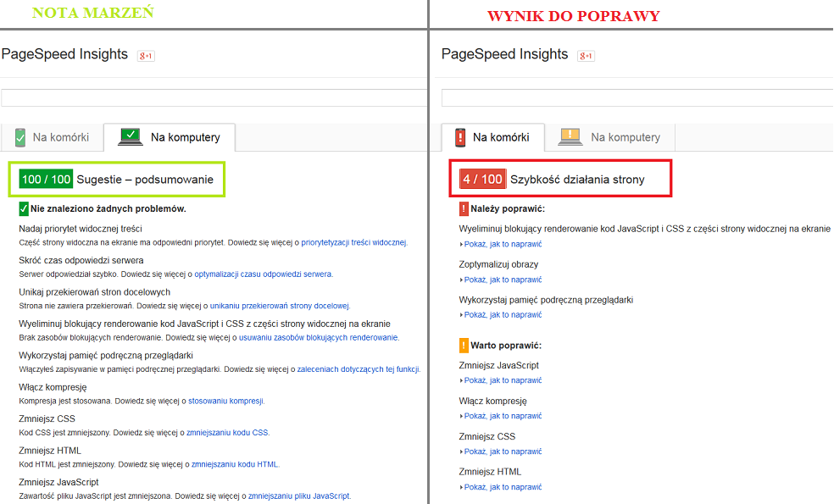Viewport: 834px width, 504px height.
Task: Click the Google +1 icon in left panel
Action: (146, 56)
